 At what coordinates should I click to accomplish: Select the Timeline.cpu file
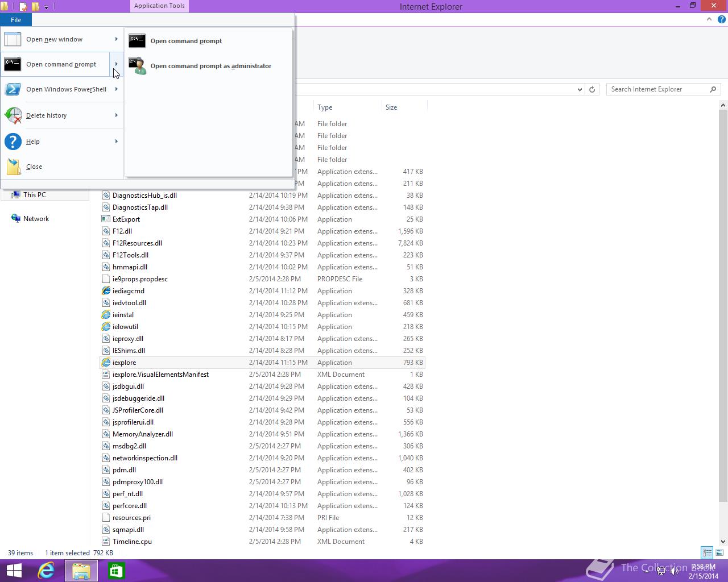tap(262, 542)
